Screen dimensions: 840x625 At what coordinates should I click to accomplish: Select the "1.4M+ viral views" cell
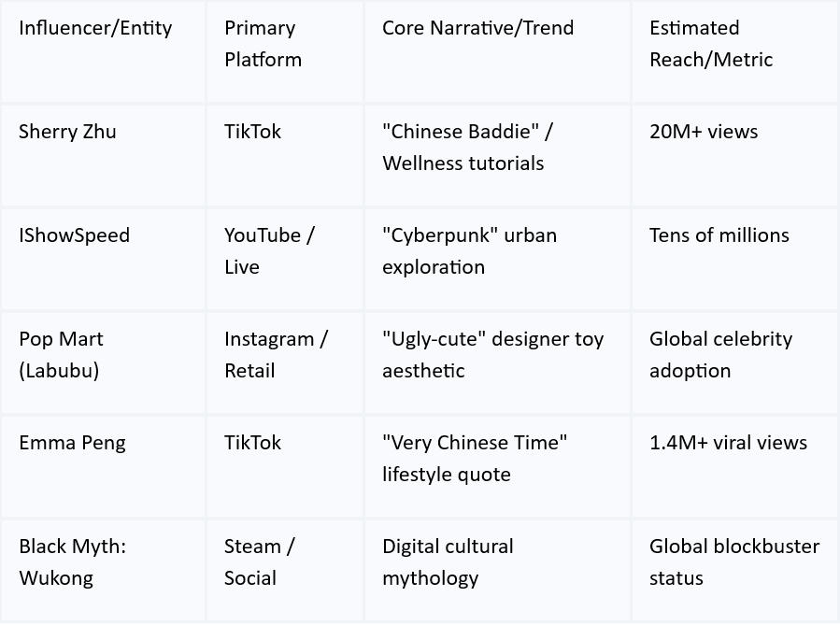click(x=728, y=443)
